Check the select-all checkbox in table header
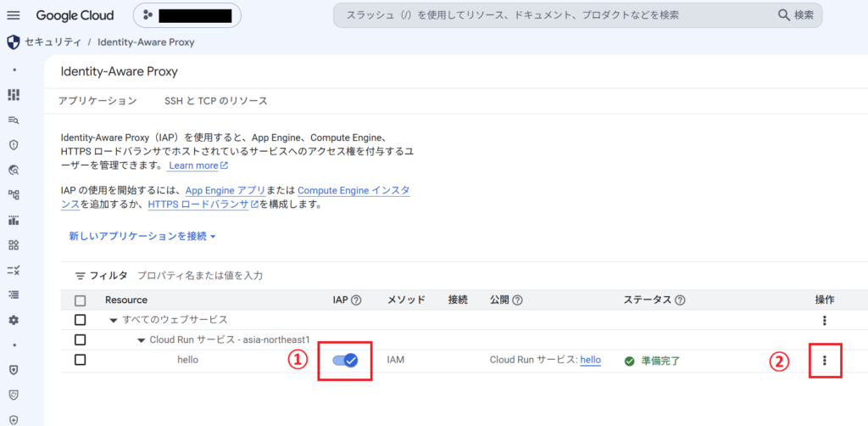Image resolution: width=868 pixels, height=426 pixels. [81, 300]
